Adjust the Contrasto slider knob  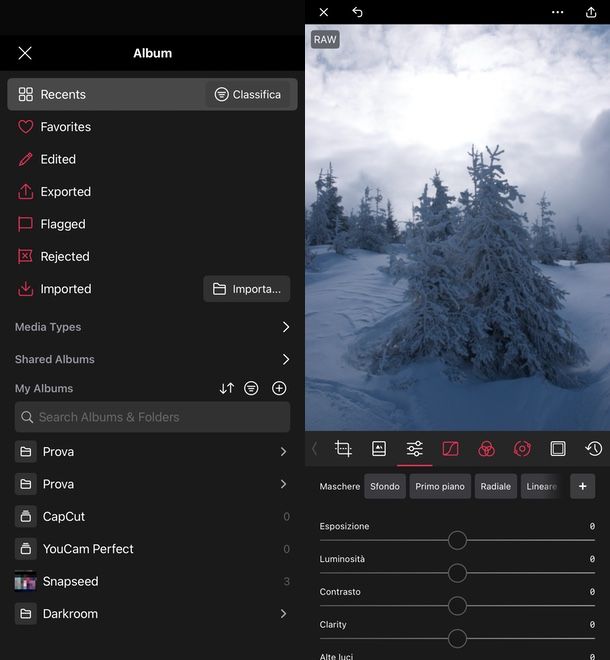pos(457,606)
